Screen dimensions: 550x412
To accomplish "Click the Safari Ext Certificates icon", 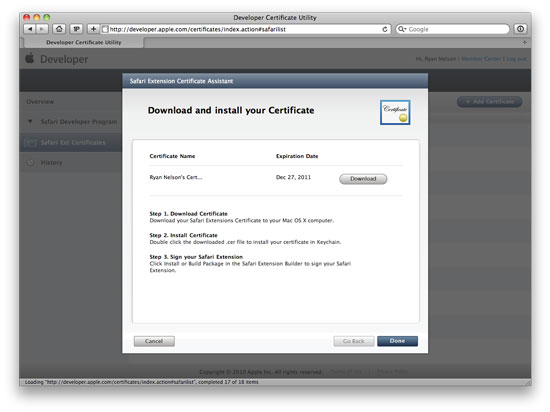I will tap(30, 143).
